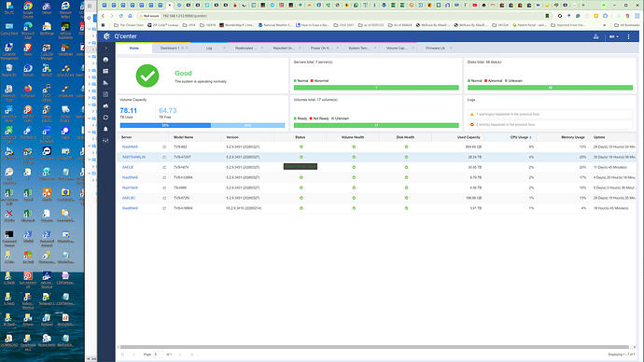The image size is (644, 362).
Task: Close the Log tab
Action: (224, 48)
